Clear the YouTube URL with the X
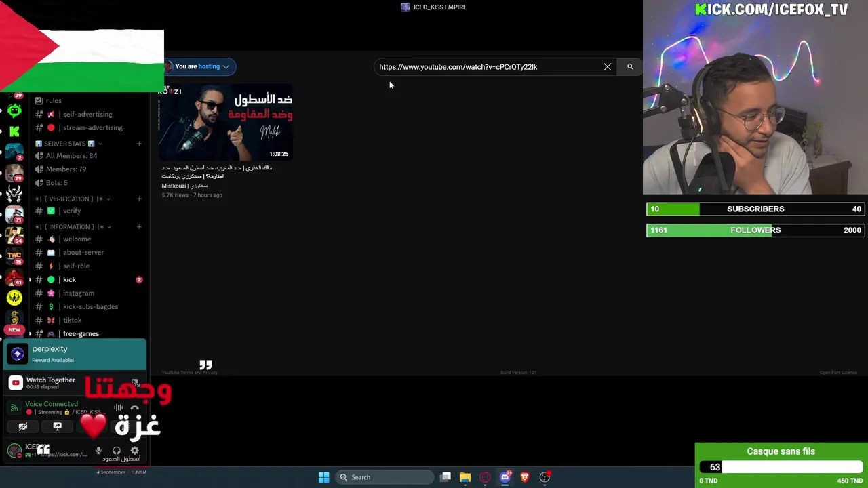This screenshot has height=488, width=868. coord(608,66)
